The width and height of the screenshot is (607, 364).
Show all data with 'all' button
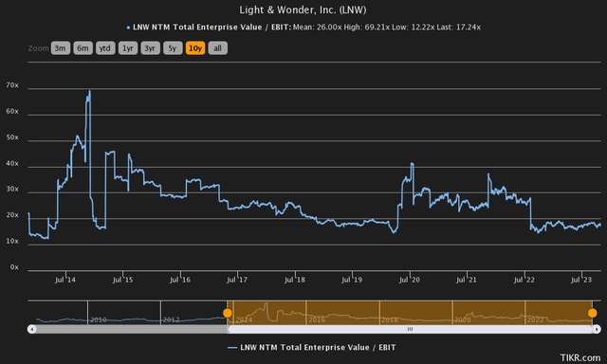pos(217,48)
